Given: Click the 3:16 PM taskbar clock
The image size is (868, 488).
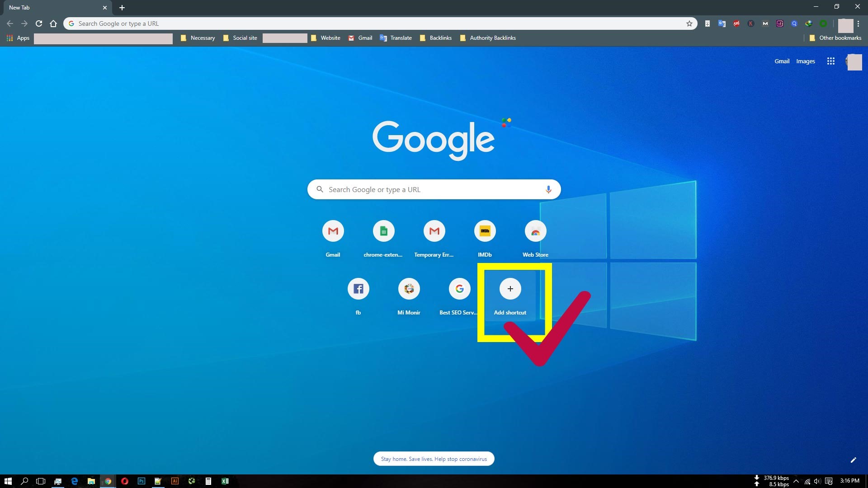Looking at the screenshot, I should [x=850, y=481].
